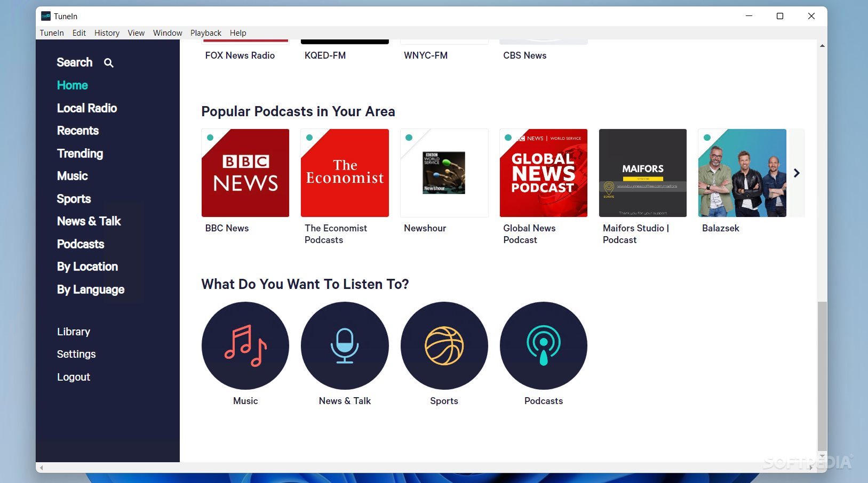Open the Podcasts broadcast icon
Viewport: 868px width, 483px height.
tap(544, 345)
